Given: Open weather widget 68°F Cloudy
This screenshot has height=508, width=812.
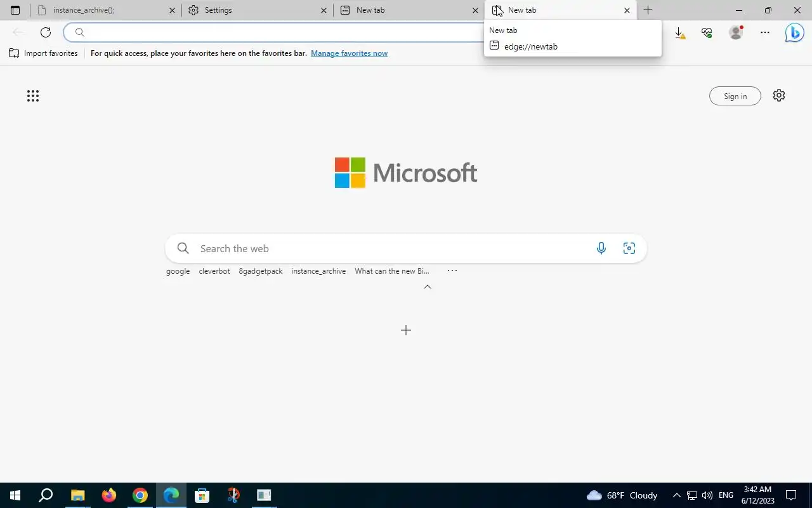Looking at the screenshot, I should coord(622,495).
